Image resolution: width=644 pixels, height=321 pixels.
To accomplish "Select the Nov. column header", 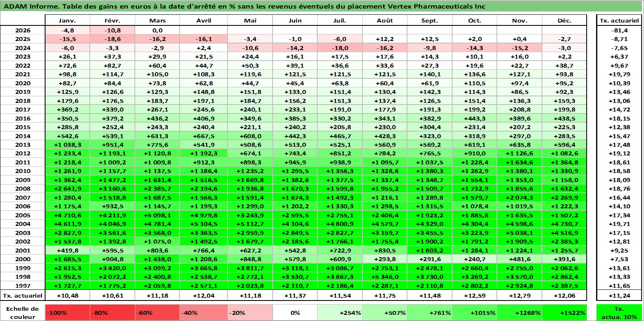I will pos(519,20).
